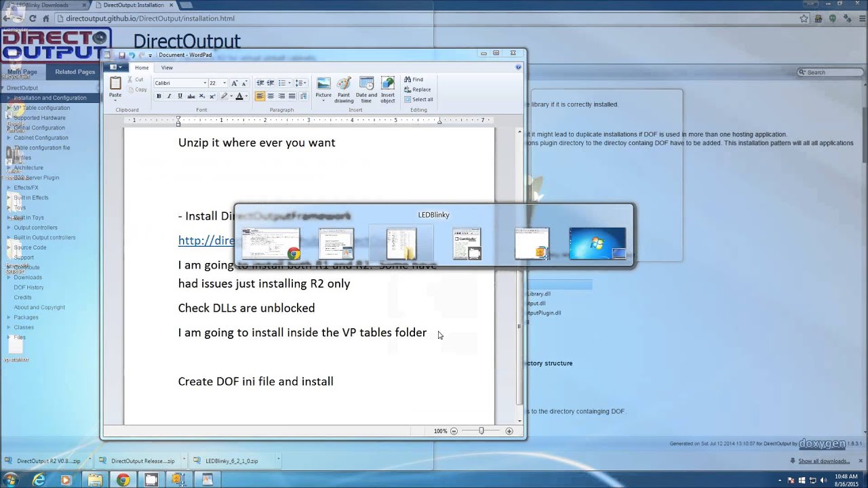This screenshot has width=868, height=488.
Task: Shrink the font size
Action: [245, 83]
